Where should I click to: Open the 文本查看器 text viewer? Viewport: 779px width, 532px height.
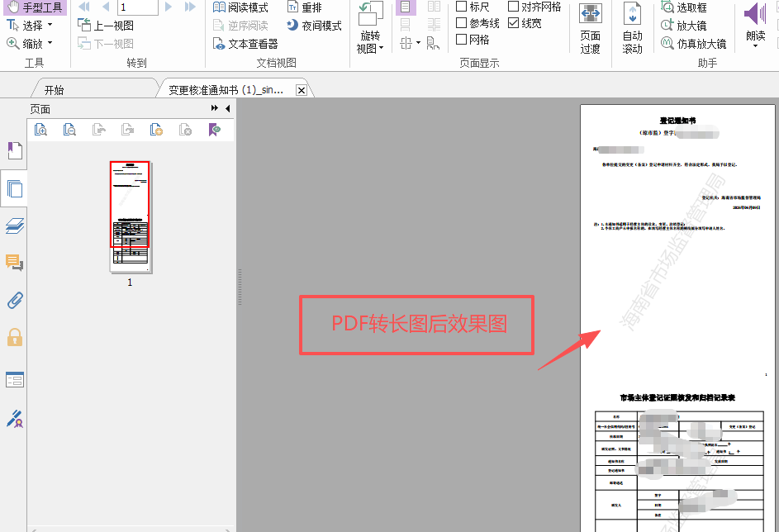(x=245, y=44)
